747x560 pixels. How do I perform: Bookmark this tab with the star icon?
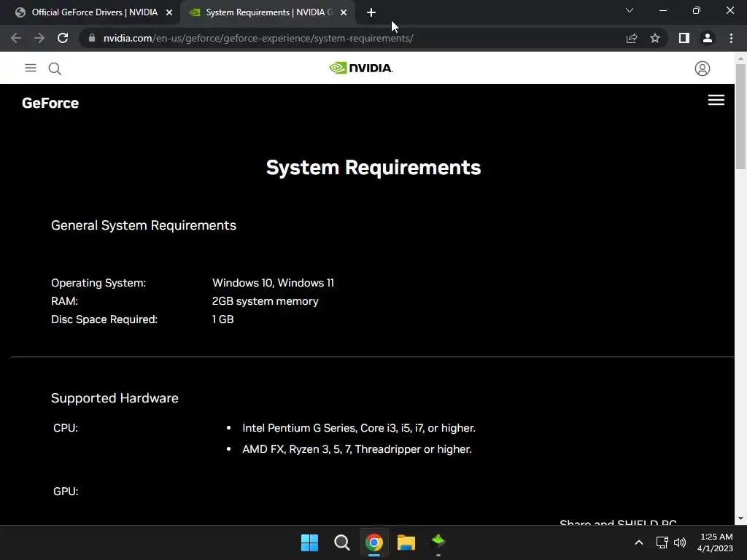pos(655,38)
